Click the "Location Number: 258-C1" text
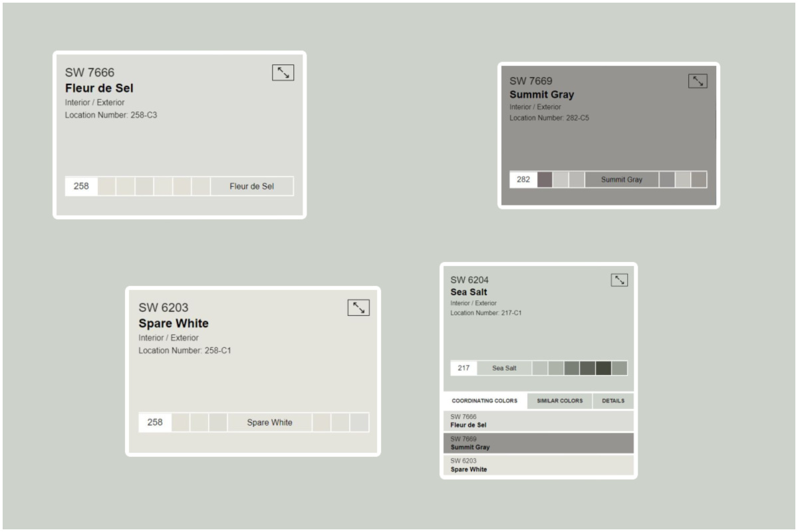Viewport: 798px width, 532px height. click(185, 350)
